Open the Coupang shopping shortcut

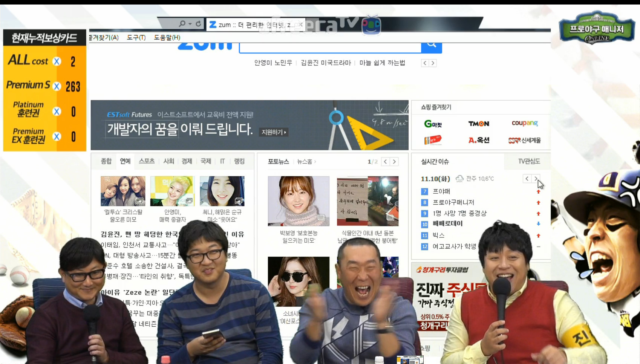pyautogui.click(x=524, y=123)
